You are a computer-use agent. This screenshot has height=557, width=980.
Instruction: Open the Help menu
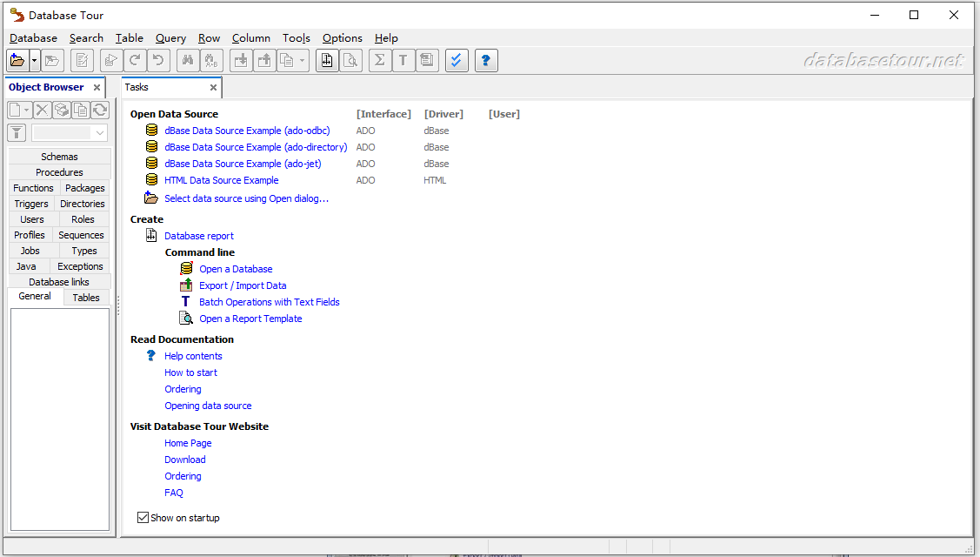[x=386, y=38]
